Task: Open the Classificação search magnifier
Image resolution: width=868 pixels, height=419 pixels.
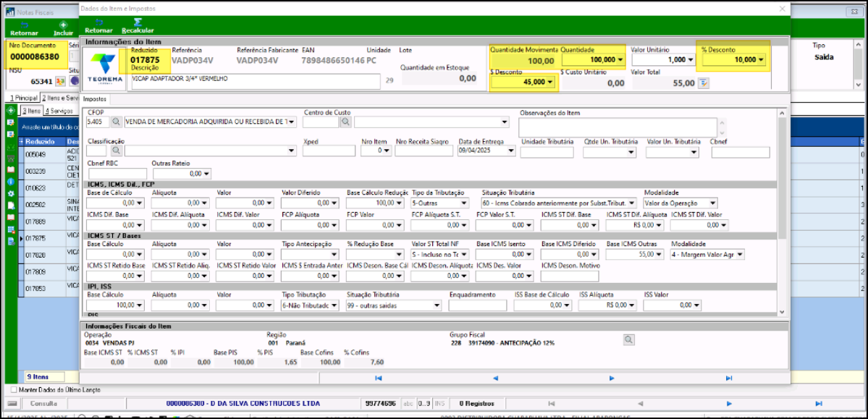Action: pos(117,150)
